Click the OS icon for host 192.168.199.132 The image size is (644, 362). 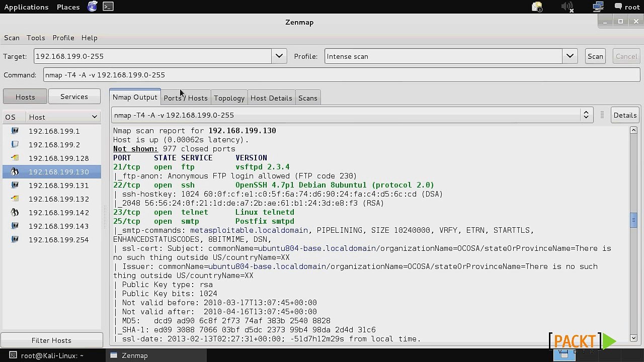(x=15, y=199)
